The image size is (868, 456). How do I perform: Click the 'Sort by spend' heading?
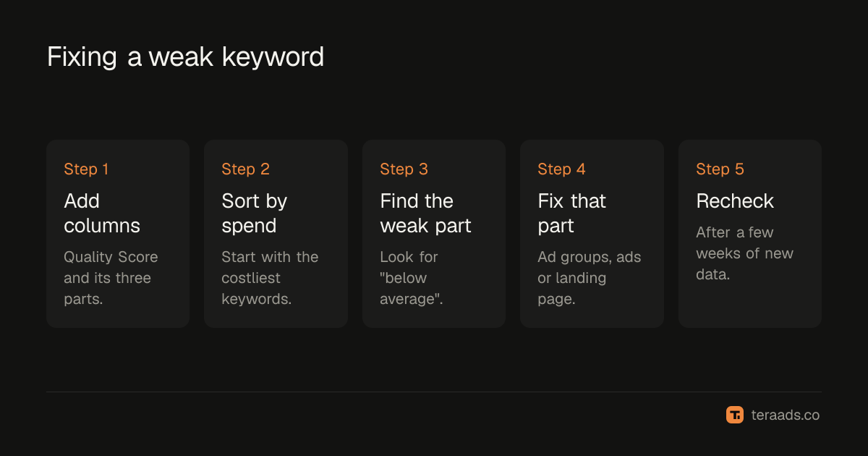255,214
